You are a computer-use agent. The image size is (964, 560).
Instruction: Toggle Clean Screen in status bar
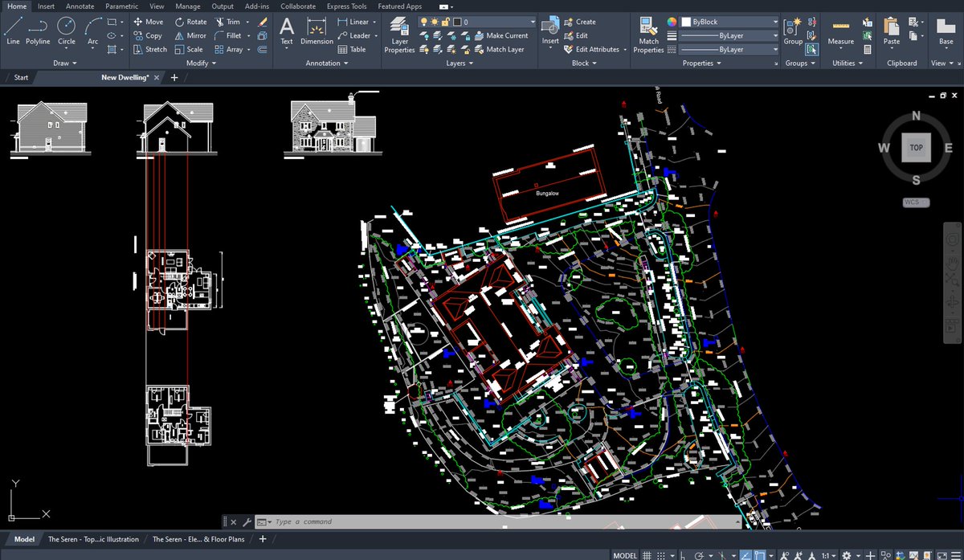942,555
